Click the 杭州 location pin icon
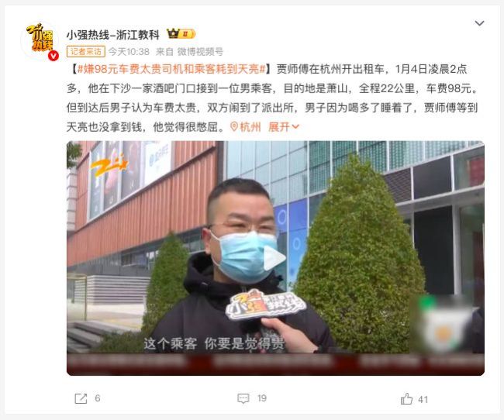The width and height of the screenshot is (504, 420). pos(234,127)
